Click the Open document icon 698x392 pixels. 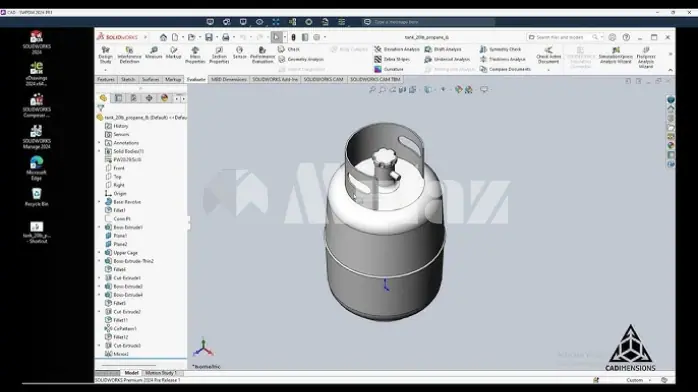(x=191, y=37)
